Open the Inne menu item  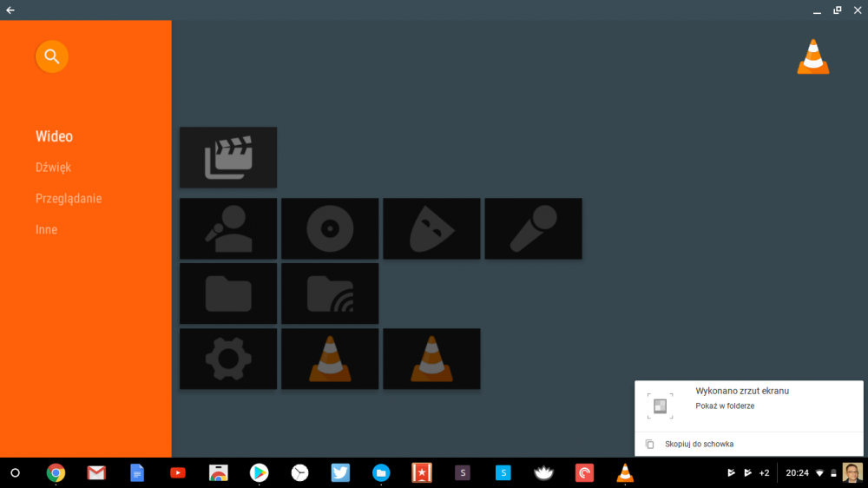click(x=47, y=229)
